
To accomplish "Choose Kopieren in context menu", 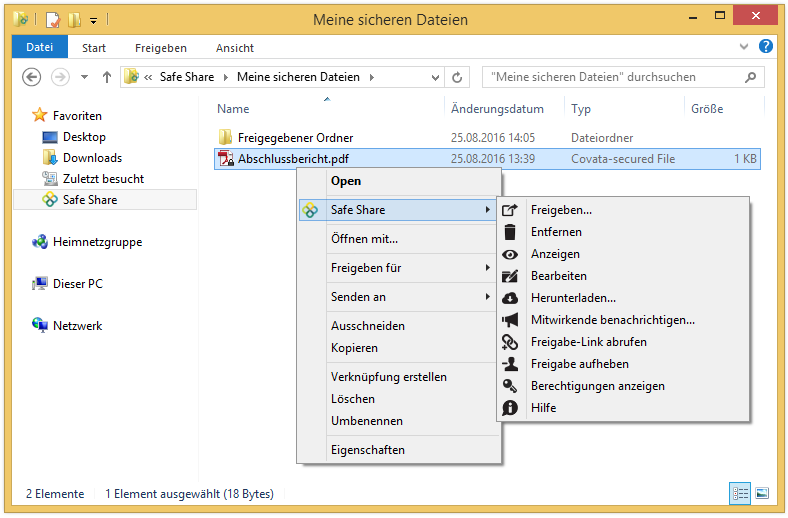I will (x=399, y=348).
